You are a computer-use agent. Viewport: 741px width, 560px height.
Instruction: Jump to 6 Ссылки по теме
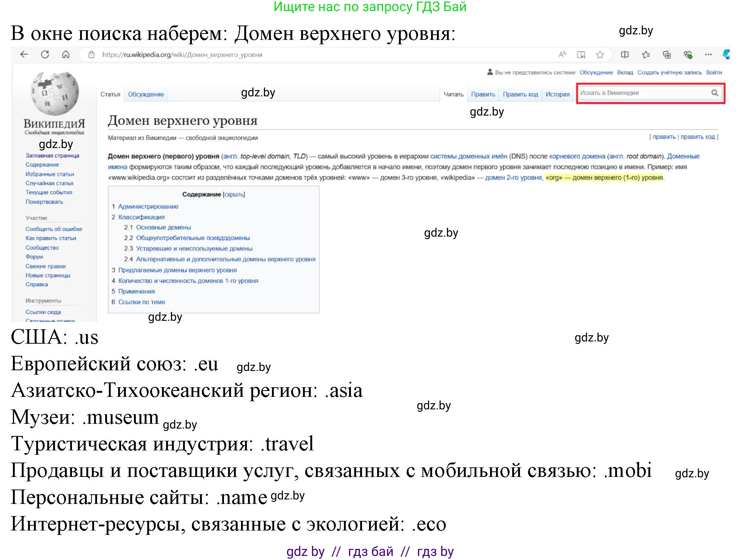[142, 302]
